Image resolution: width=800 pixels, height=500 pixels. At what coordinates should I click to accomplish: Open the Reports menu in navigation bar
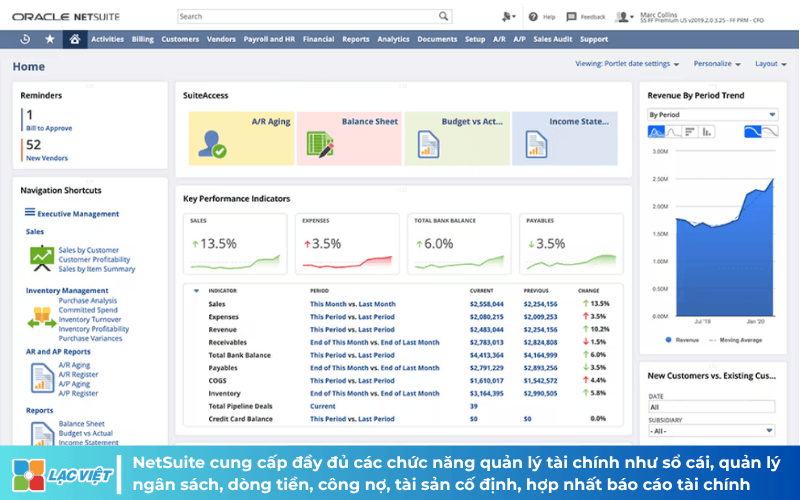tap(356, 39)
